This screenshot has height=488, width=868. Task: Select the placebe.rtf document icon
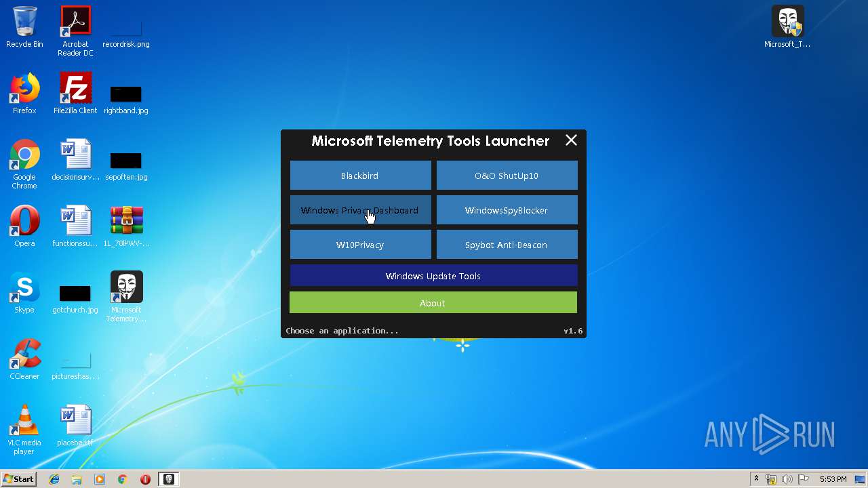click(75, 426)
